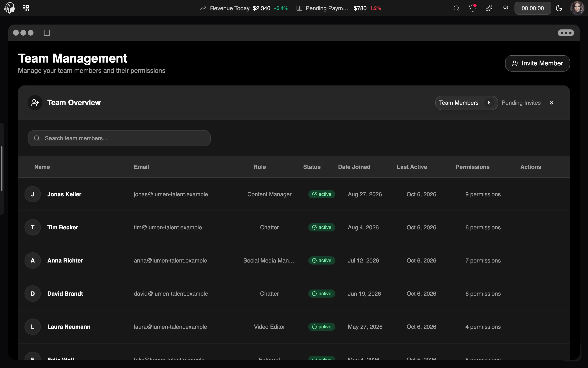
Task: Click David Brandt's D avatar
Action: click(32, 294)
